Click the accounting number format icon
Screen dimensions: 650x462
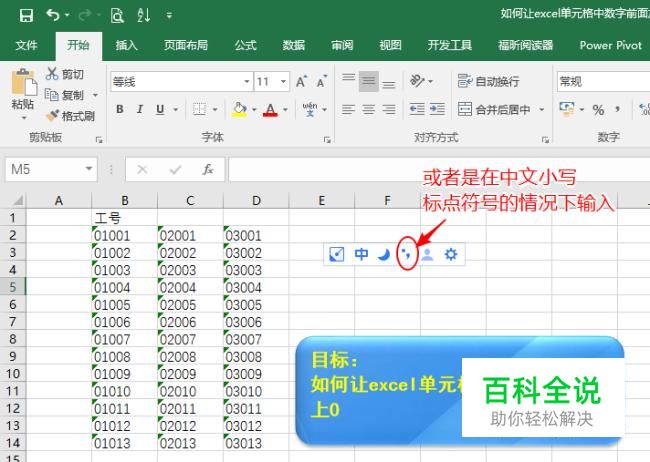point(566,109)
